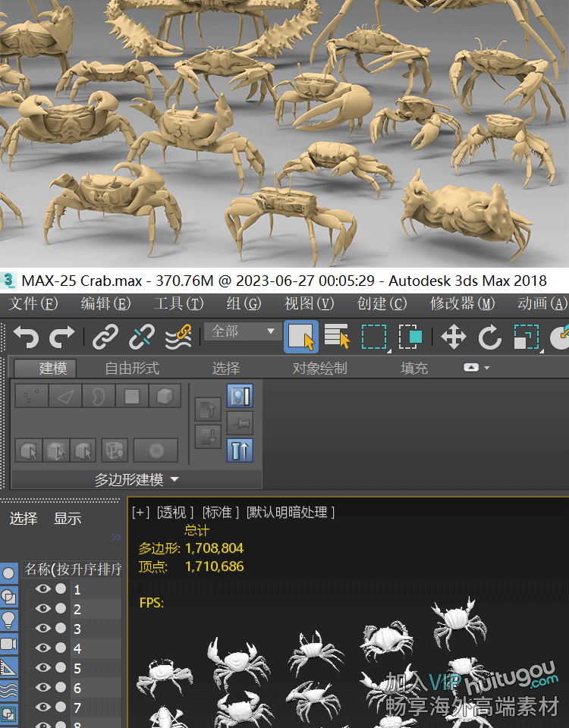Switch to the 选择 ribbon tab
Screen dimensions: 569x728
point(226,369)
